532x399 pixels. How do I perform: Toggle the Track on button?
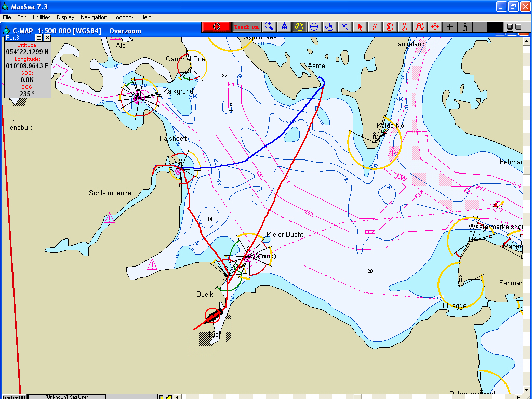click(246, 27)
